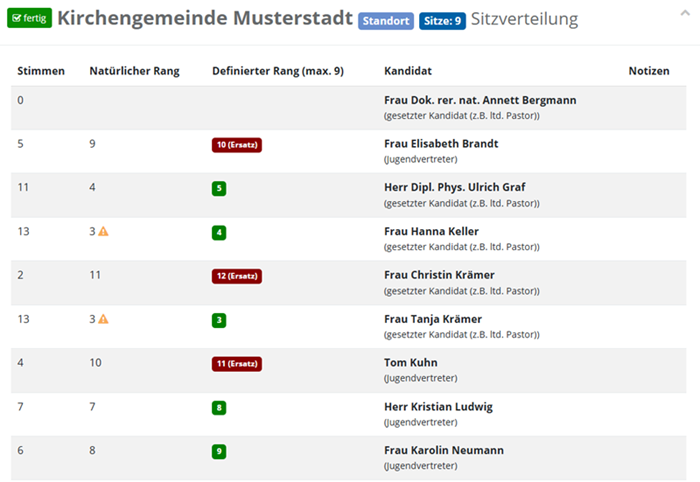Click green rank badge 8 for Kristian Ludwig
The width and height of the screenshot is (700, 482).
(219, 407)
